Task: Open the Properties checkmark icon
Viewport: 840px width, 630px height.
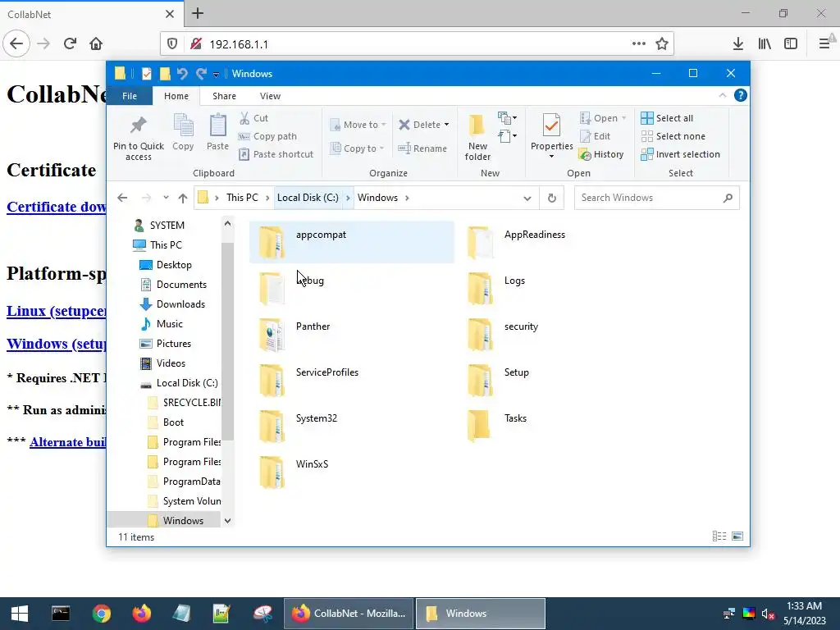Action: pos(551,126)
